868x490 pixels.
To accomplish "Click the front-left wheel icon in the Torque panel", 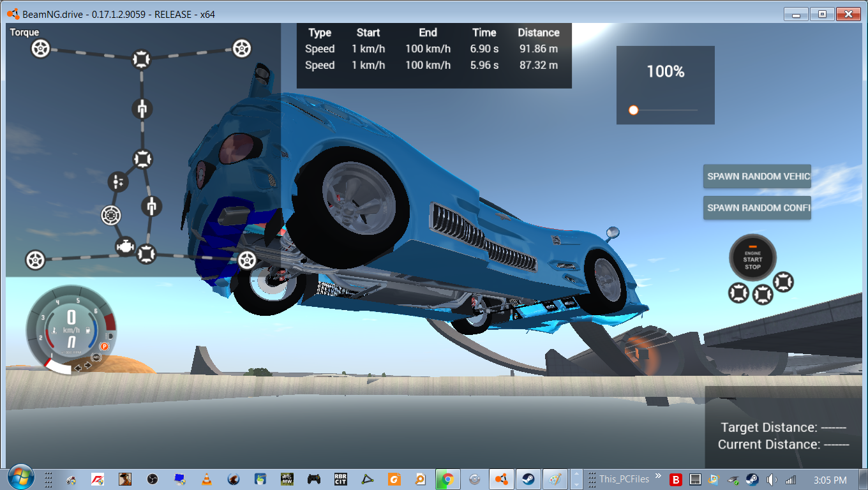I will tap(39, 48).
